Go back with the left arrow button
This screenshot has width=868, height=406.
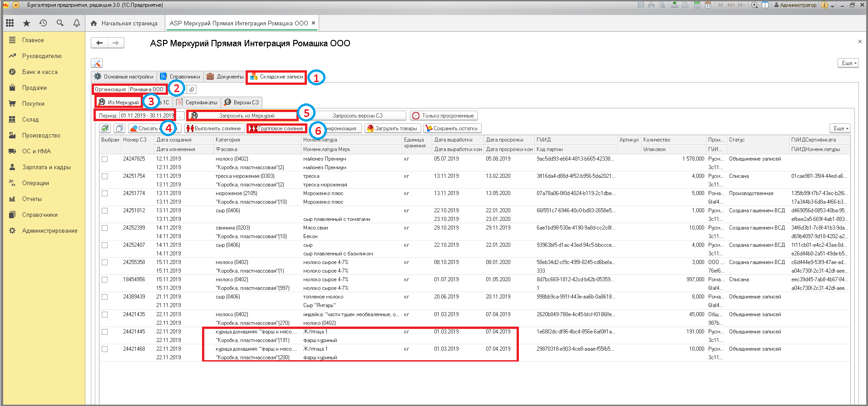(99, 43)
